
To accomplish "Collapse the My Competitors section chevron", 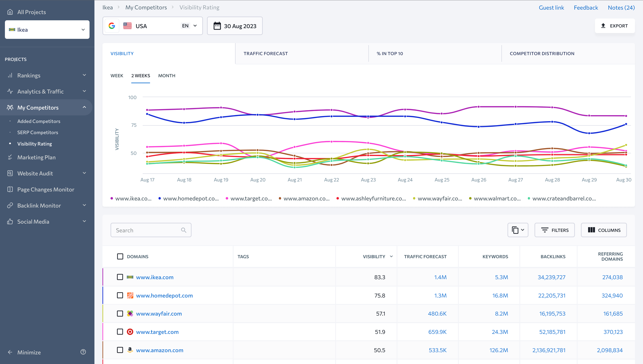I will [x=84, y=107].
